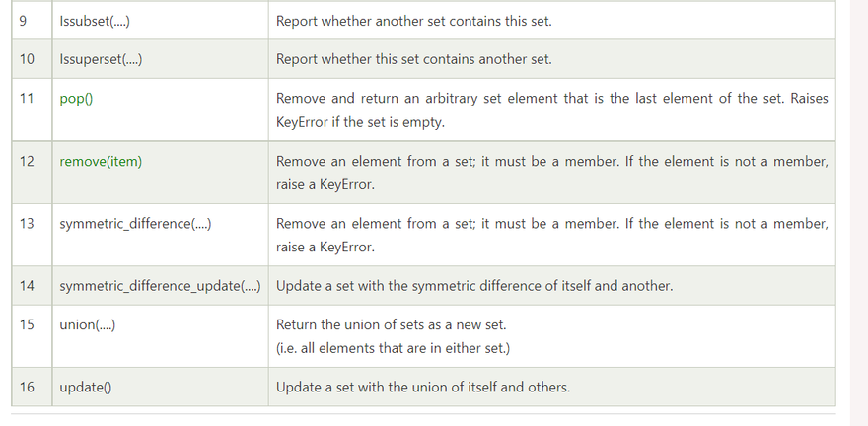Select "Update a set with the symmetric difference" text
Image resolution: width=868 pixels, height=426 pixels.
pyautogui.click(x=473, y=286)
